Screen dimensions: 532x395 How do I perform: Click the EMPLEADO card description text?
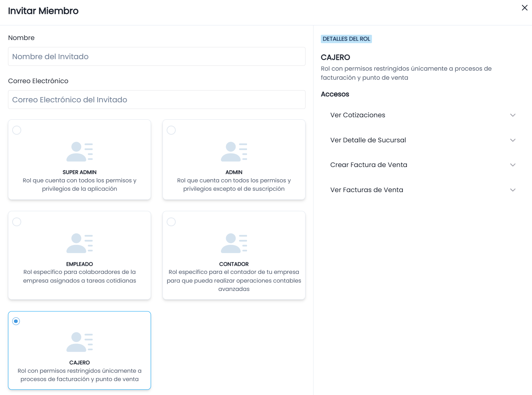click(80, 276)
